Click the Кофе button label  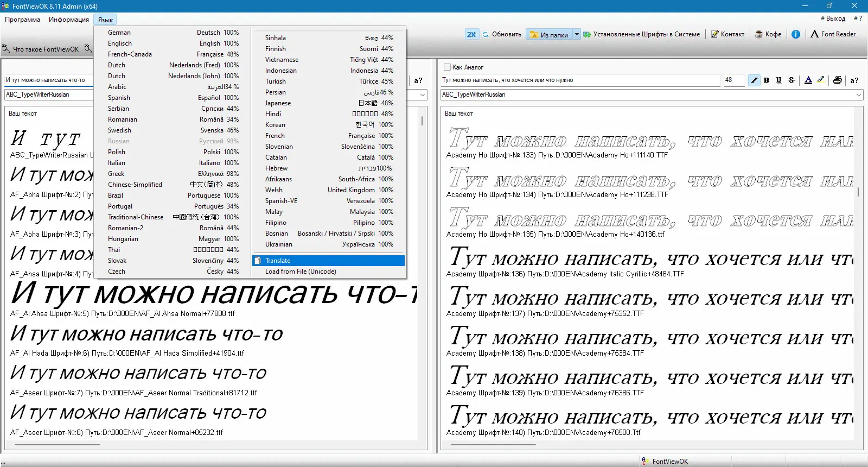pos(773,34)
